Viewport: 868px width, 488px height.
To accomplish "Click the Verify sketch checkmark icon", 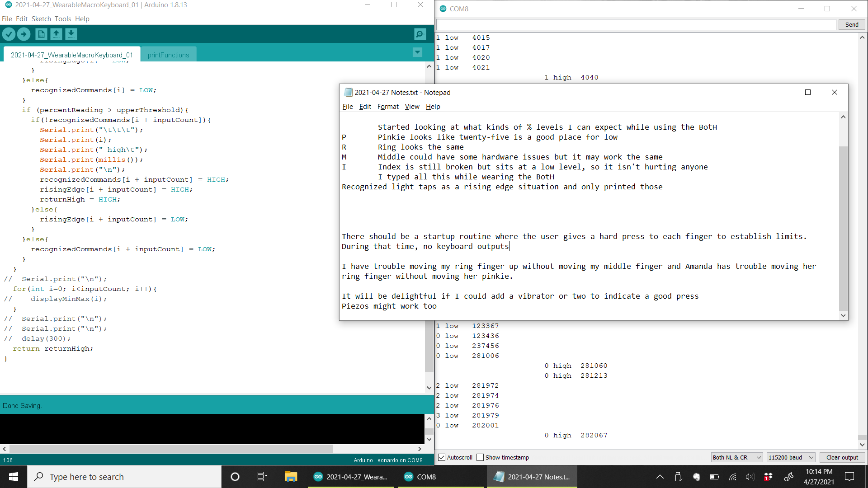I will (9, 34).
